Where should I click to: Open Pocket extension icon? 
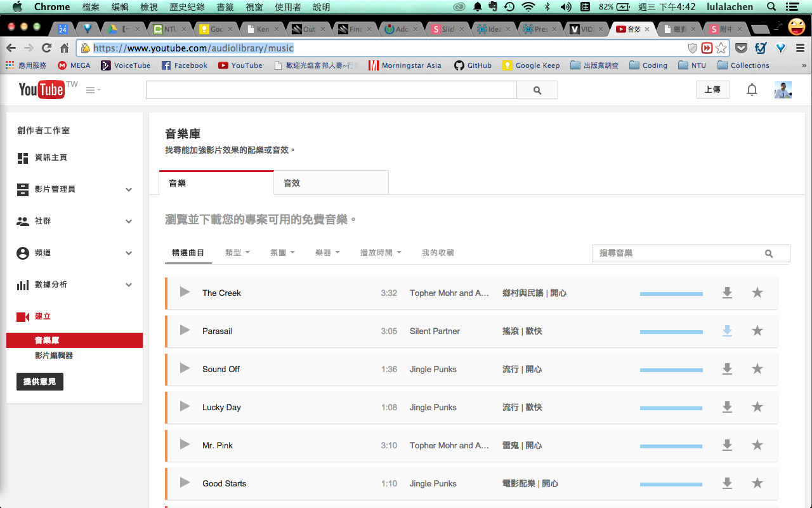tap(741, 48)
